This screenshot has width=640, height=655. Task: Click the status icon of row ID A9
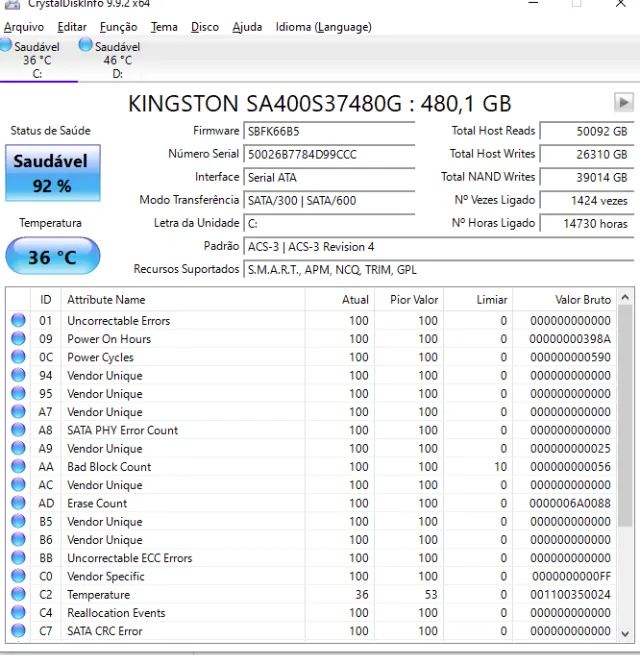18,448
